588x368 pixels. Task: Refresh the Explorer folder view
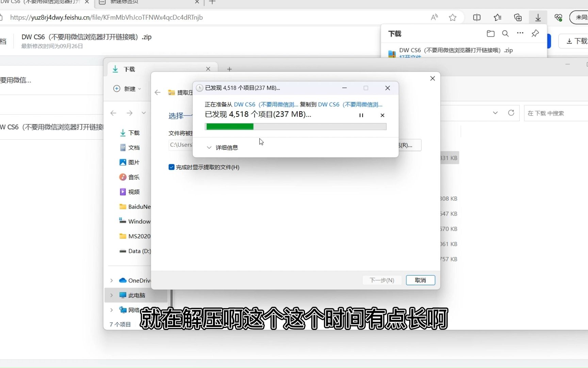[511, 113]
